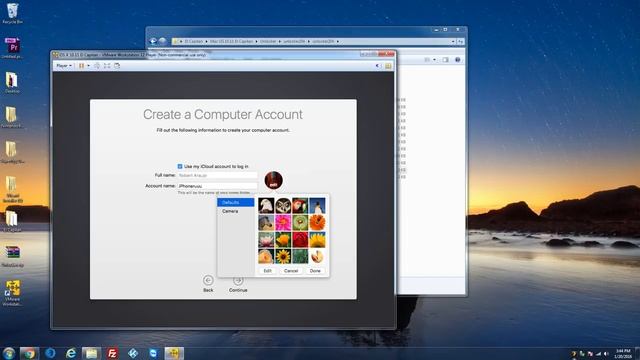Image resolution: width=640 pixels, height=360 pixels.
Task: Choose the lotus flower account picture
Action: coord(266,240)
